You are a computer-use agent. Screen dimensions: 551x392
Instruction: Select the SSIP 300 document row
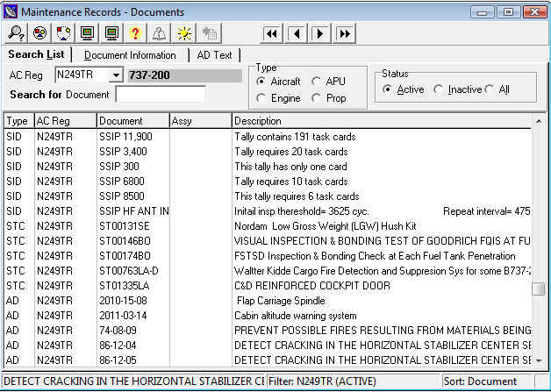(268, 167)
